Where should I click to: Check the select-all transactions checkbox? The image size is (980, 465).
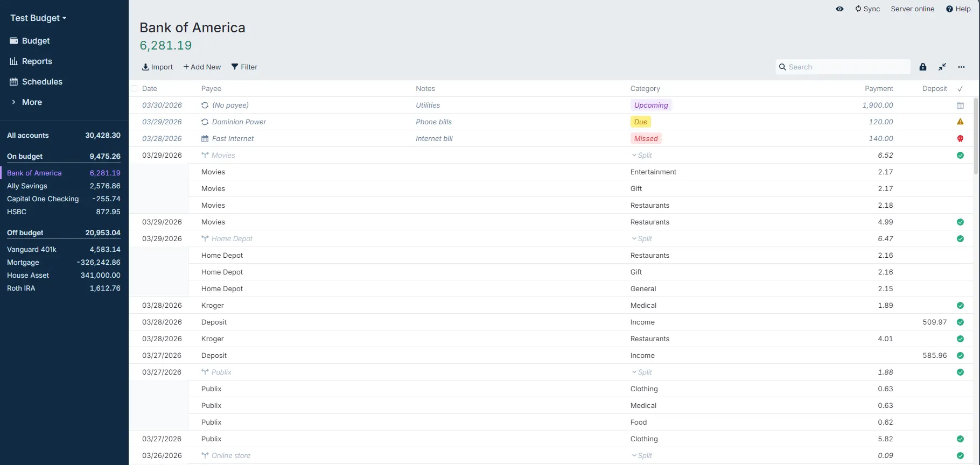[134, 88]
